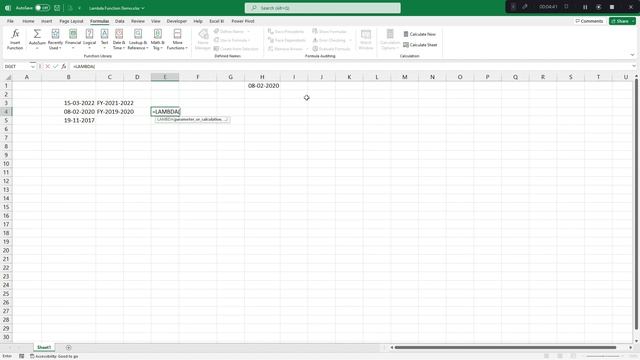Screen dimensions: 640x360
Task: Expand the workbook title dropdown
Action: (x=143, y=8)
